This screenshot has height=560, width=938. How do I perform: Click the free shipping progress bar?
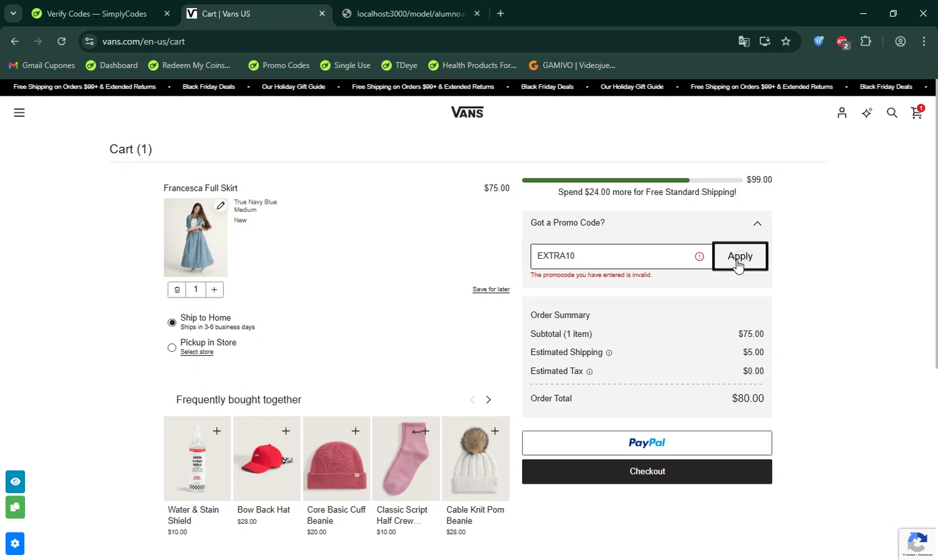click(632, 180)
